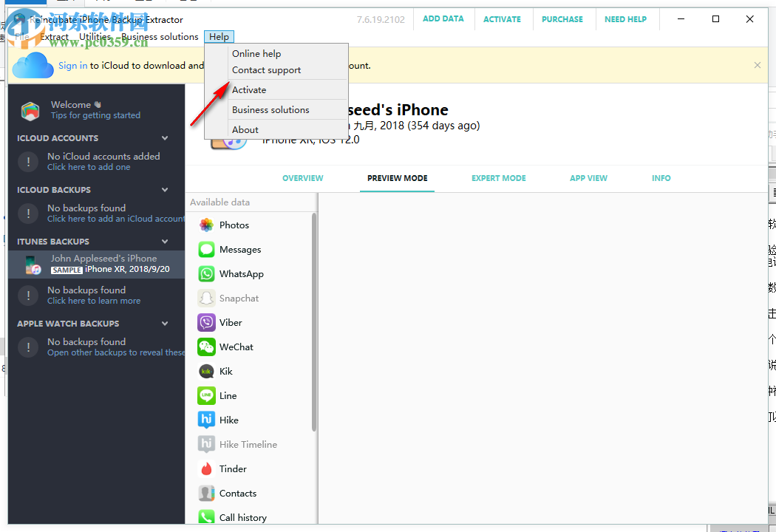Switch to the EXPERT MODE tab
This screenshot has height=532, width=776.
tap(498, 178)
